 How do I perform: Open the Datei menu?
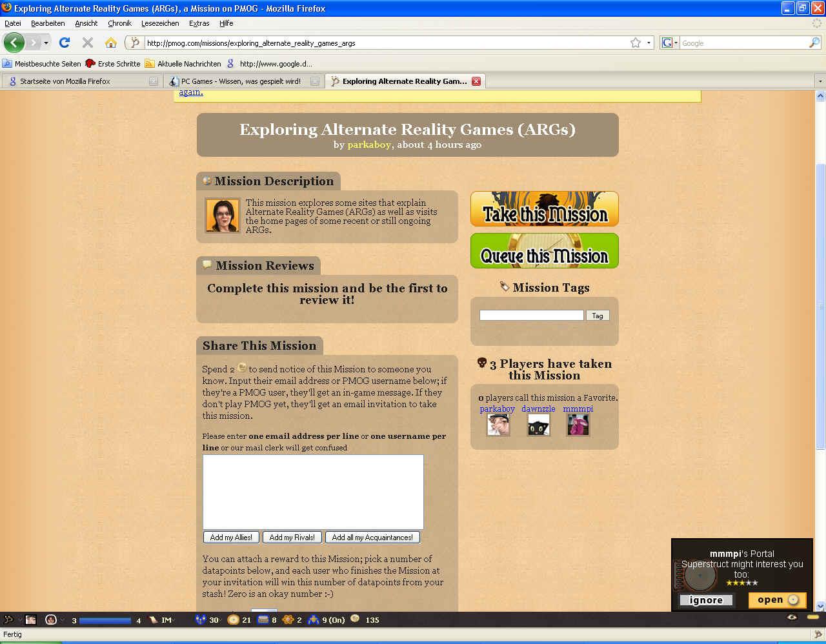(12, 23)
